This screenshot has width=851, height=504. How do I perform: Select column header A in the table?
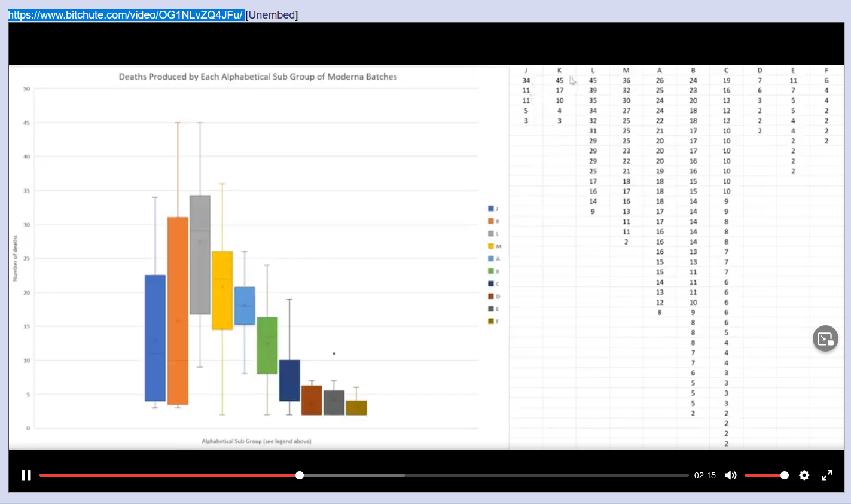660,71
